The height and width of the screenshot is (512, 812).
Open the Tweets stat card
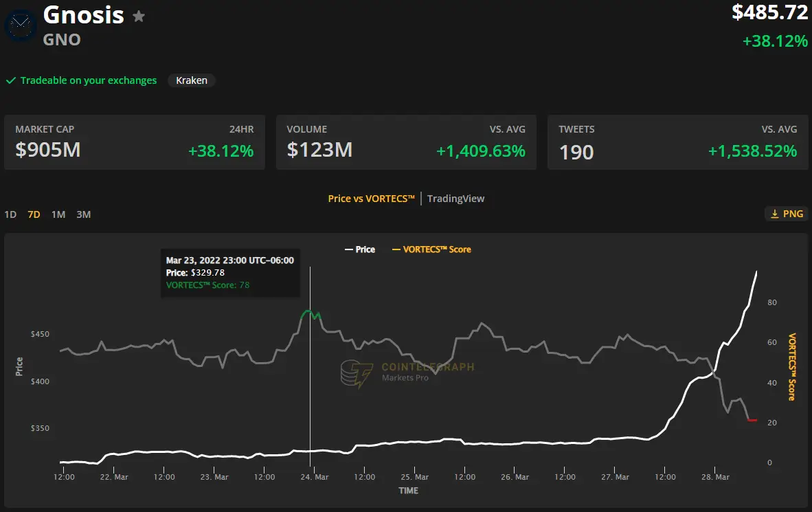(x=677, y=142)
